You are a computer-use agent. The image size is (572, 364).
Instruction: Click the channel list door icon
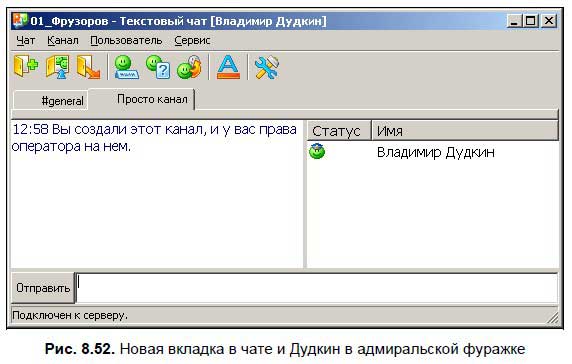58,66
